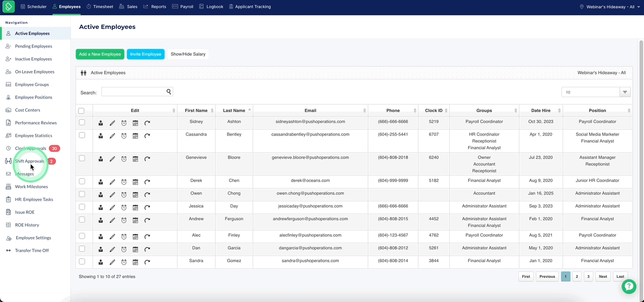Tick the checkbox for Jessica Day
The image size is (644, 302).
coord(82,207)
